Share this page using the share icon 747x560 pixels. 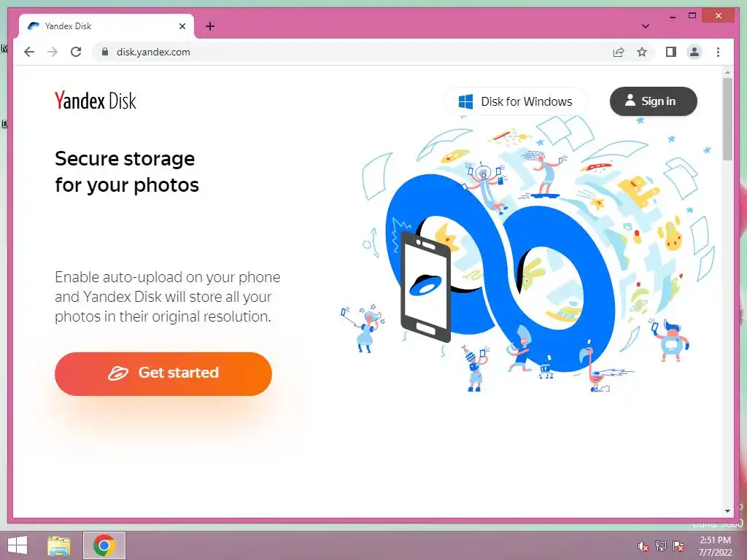[x=619, y=52]
